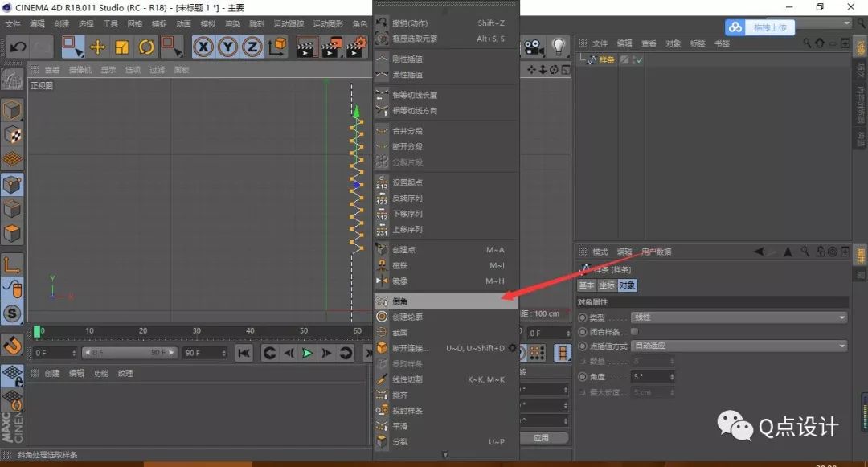Select the cube primitive icon in left toolbar

13,110
